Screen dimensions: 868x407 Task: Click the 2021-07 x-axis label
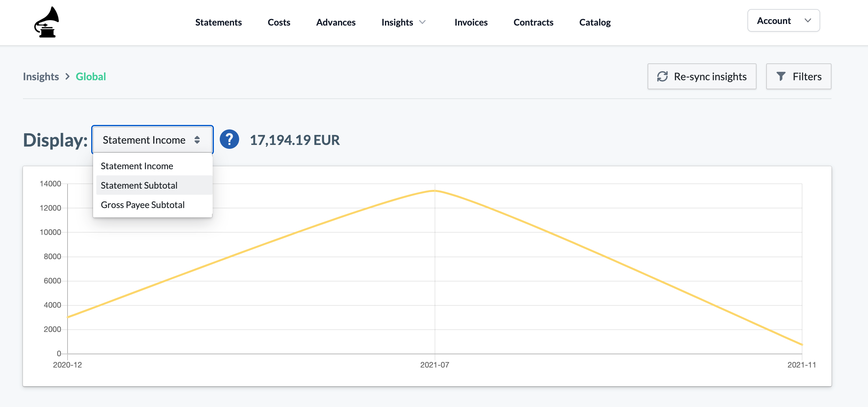(434, 365)
